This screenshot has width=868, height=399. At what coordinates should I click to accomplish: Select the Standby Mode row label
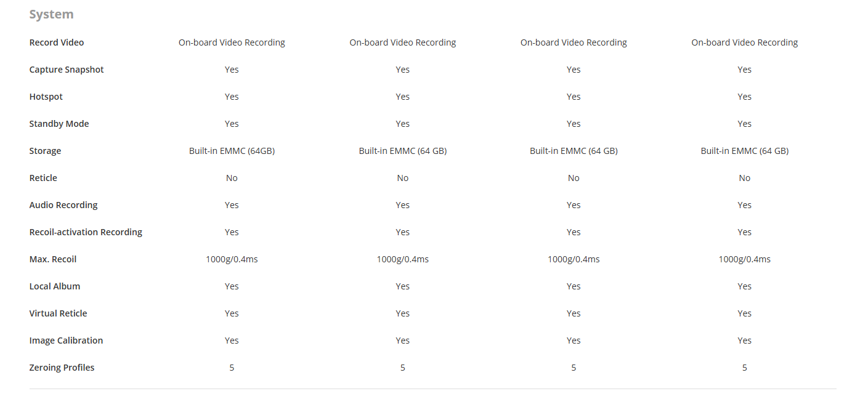[x=59, y=124]
